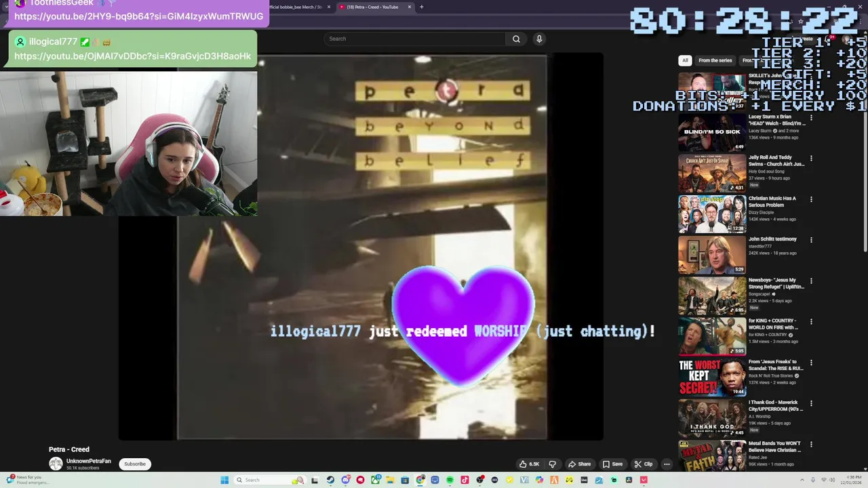Viewport: 868px width, 488px height.
Task: Close the bobbie_bee Merch browser tab
Action: (x=329, y=7)
